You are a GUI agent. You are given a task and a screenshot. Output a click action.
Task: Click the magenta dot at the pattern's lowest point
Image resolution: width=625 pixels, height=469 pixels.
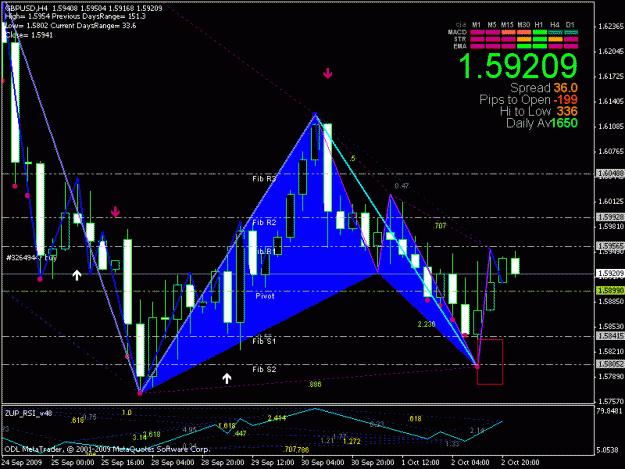click(x=140, y=393)
